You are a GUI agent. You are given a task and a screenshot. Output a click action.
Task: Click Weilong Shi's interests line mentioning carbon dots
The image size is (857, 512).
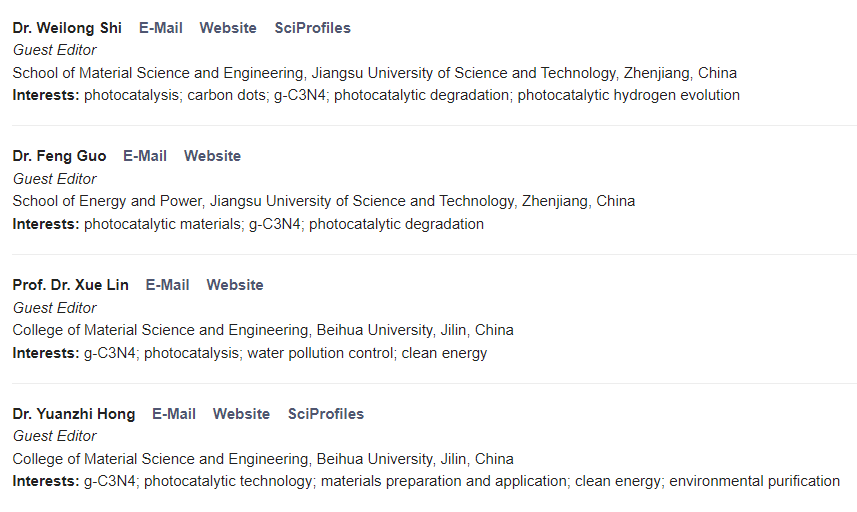coord(376,96)
